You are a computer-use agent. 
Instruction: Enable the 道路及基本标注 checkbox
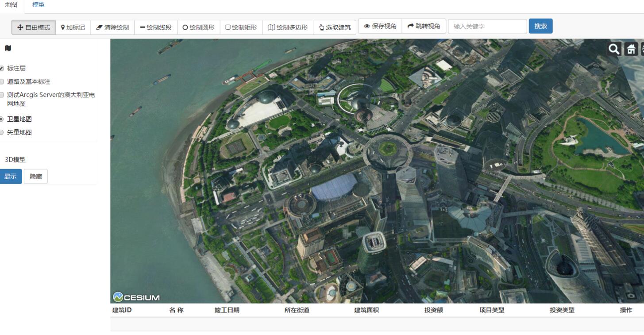[1, 82]
